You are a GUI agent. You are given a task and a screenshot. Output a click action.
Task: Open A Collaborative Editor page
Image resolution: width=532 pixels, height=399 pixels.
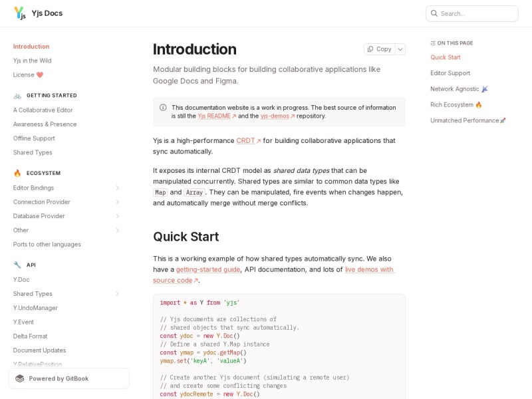pos(43,110)
